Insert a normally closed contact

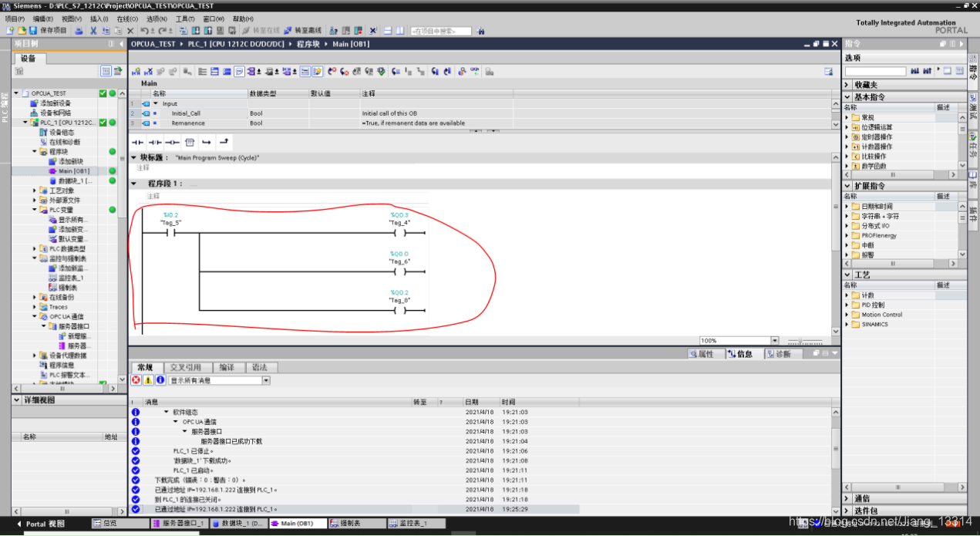155,143
